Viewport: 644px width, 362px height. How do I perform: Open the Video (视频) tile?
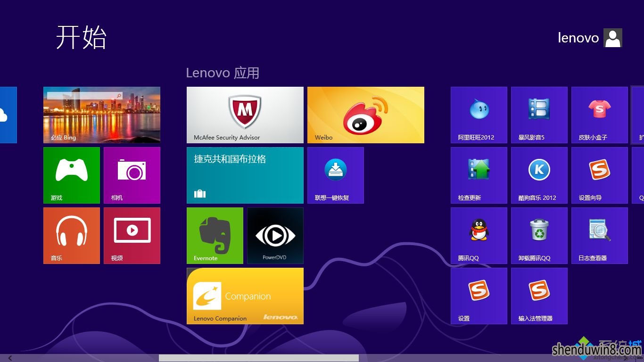(x=132, y=235)
